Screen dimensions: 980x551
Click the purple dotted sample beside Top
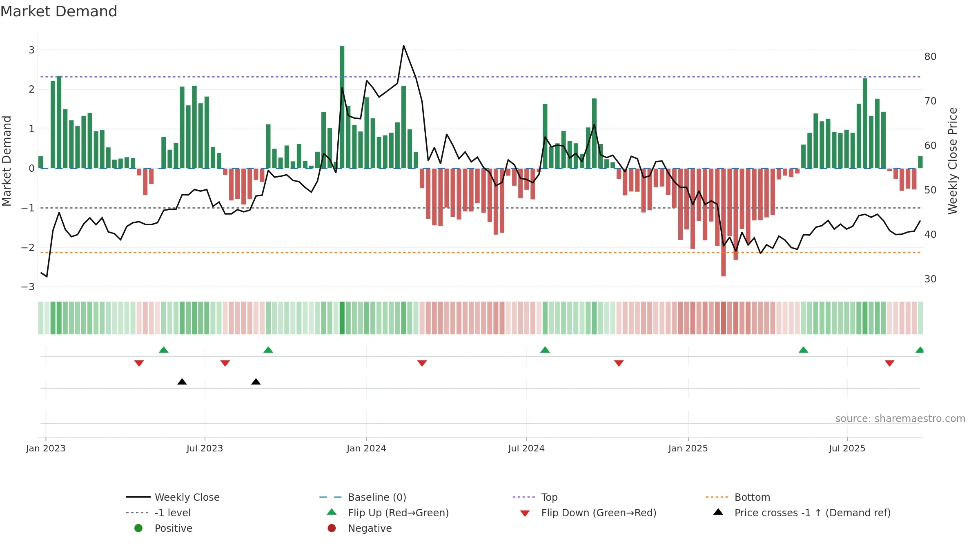tap(524, 497)
